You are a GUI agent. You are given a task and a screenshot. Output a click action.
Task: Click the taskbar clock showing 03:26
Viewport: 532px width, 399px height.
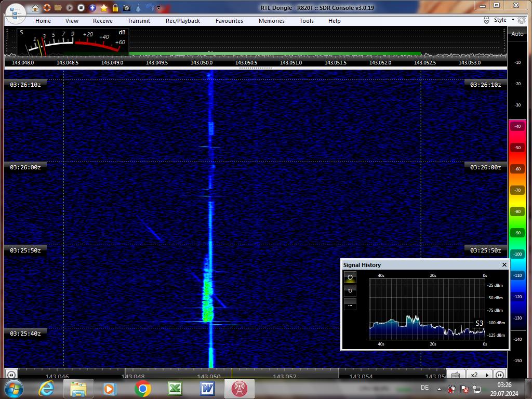(x=504, y=389)
